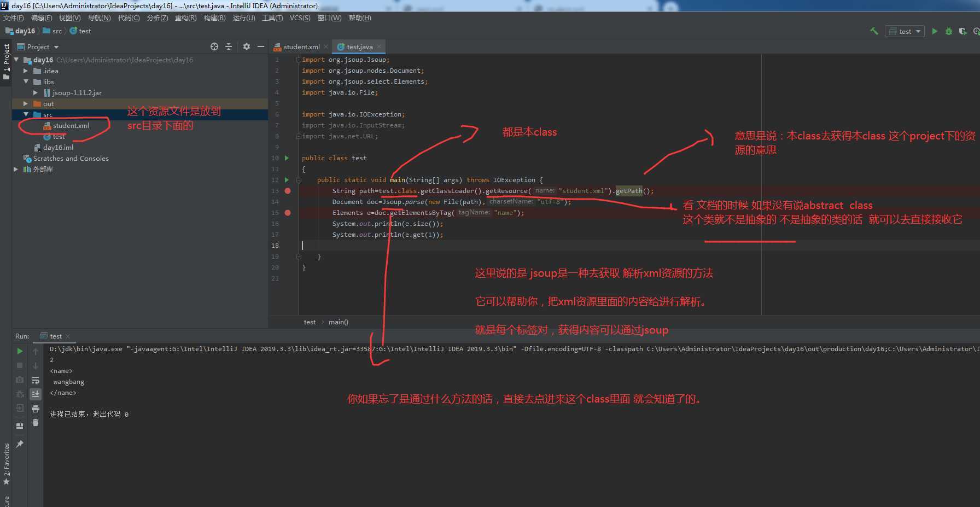Pin the Run tab with pin icon

[x=20, y=444]
